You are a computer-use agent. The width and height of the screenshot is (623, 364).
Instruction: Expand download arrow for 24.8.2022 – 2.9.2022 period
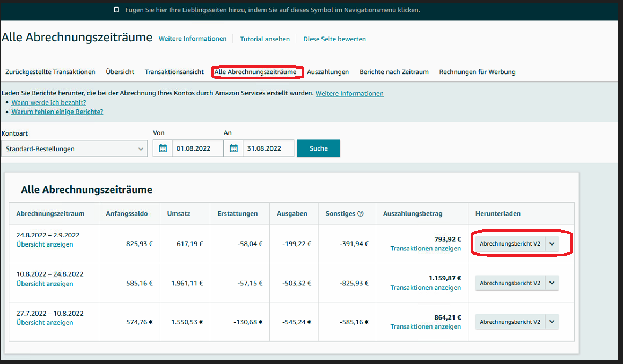tap(552, 244)
